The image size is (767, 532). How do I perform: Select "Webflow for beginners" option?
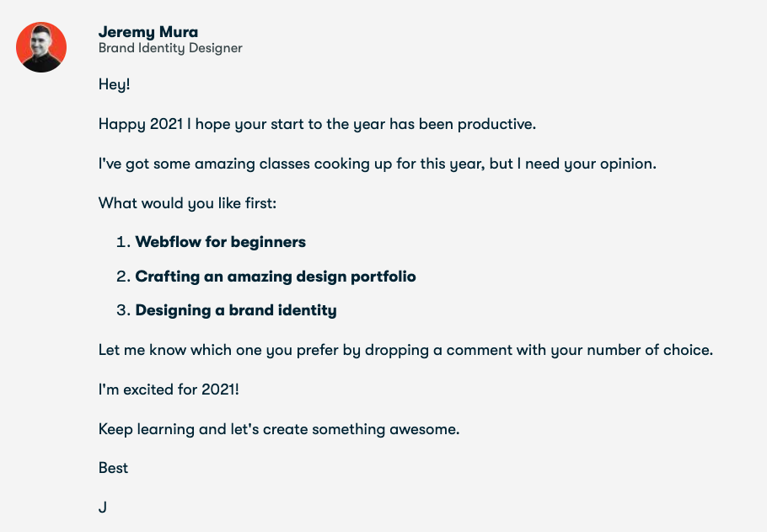coord(221,242)
